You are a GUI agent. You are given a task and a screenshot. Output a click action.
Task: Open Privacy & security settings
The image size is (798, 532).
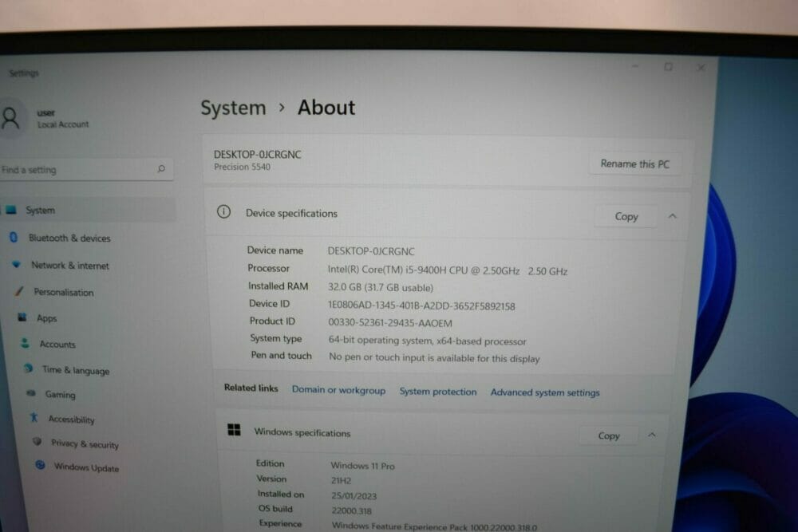[x=85, y=444]
